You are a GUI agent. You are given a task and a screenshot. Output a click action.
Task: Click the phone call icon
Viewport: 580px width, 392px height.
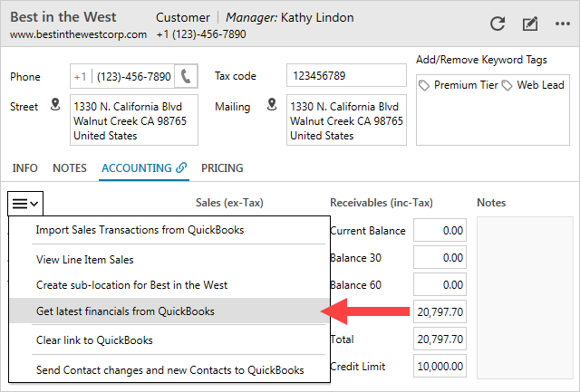pos(187,77)
